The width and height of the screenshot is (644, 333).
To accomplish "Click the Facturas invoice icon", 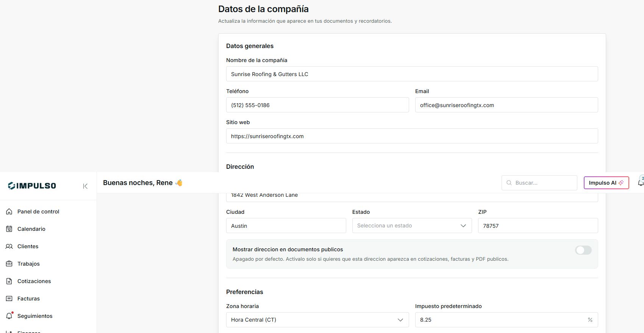I will tap(9, 299).
